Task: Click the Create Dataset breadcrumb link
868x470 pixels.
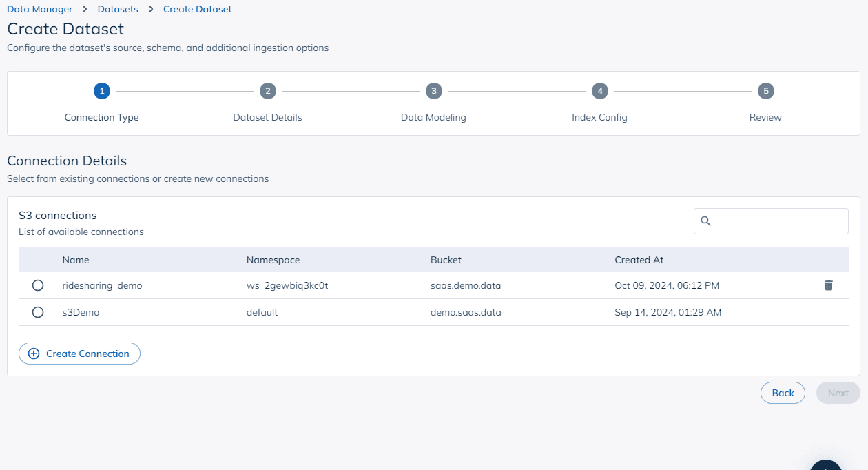Action: tap(197, 9)
